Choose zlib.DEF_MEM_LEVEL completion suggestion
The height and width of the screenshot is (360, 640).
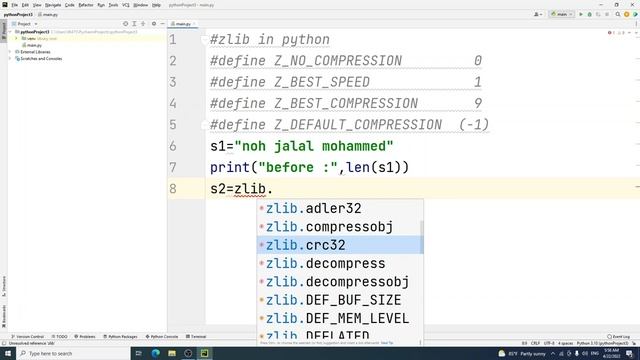[x=338, y=318]
